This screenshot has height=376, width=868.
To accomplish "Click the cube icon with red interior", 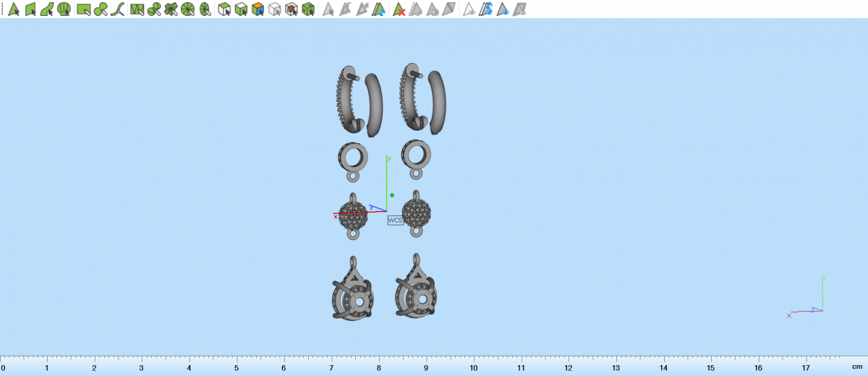I will 291,9.
